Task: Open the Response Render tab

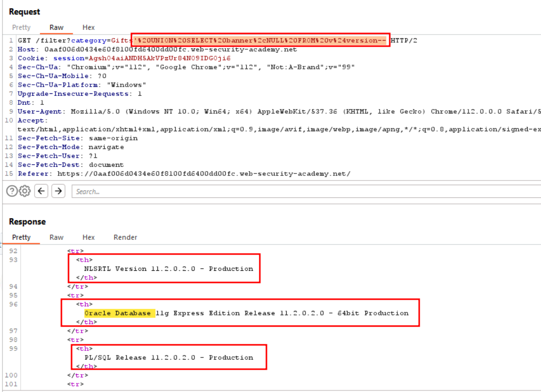Action: pyautogui.click(x=125, y=237)
